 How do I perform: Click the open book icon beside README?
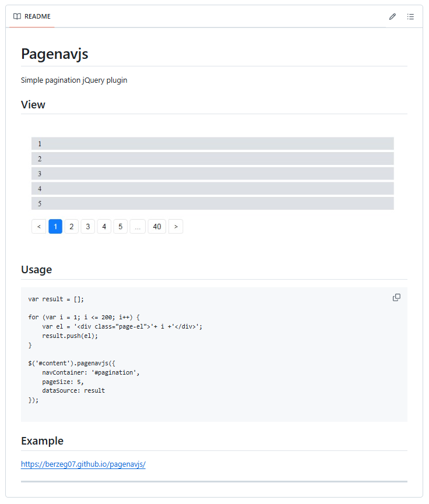coord(18,17)
